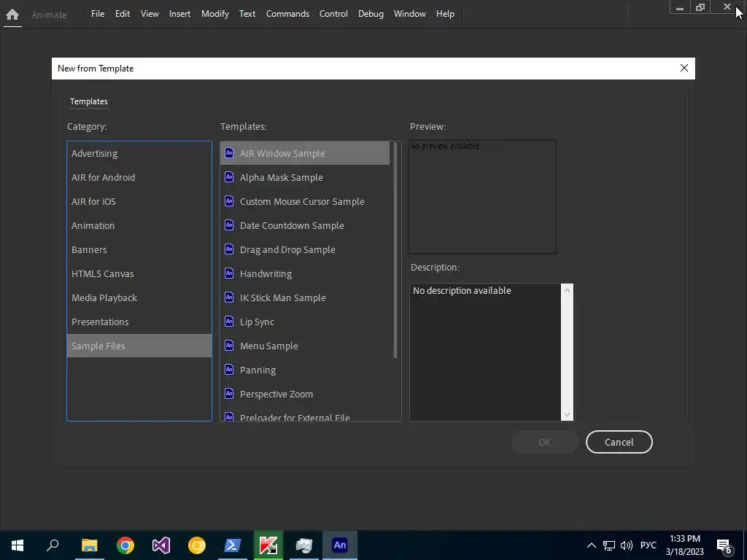747x560 pixels.
Task: Open Windows taskbar search
Action: pos(53,545)
